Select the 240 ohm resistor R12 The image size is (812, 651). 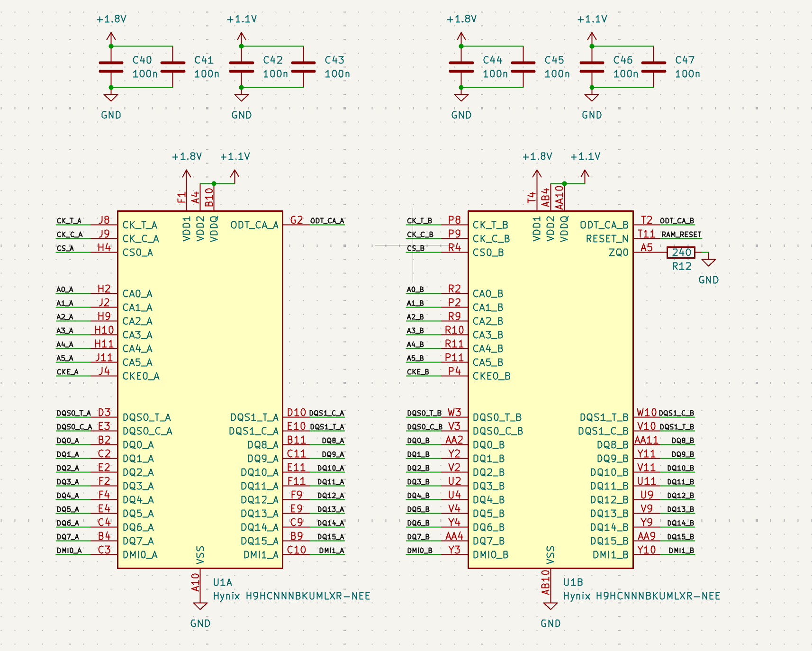click(681, 253)
